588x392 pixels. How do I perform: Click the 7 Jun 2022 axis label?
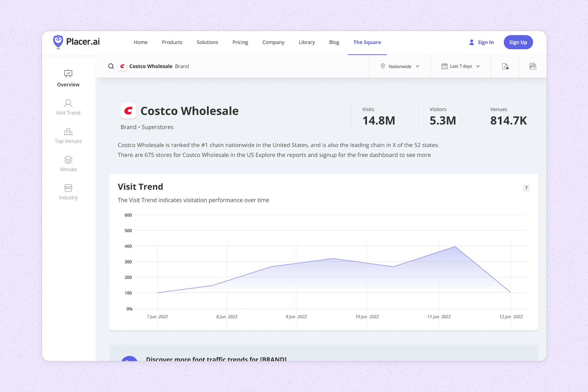[157, 317]
